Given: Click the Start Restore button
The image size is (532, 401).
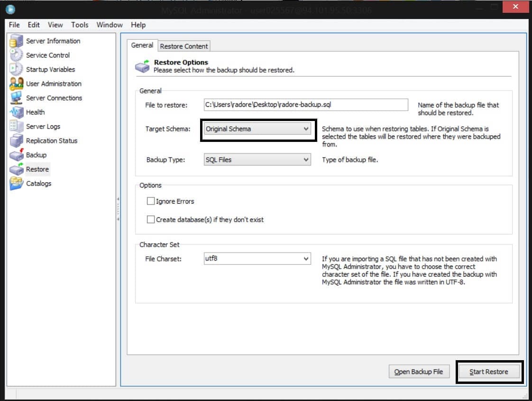Looking at the screenshot, I should coord(488,372).
